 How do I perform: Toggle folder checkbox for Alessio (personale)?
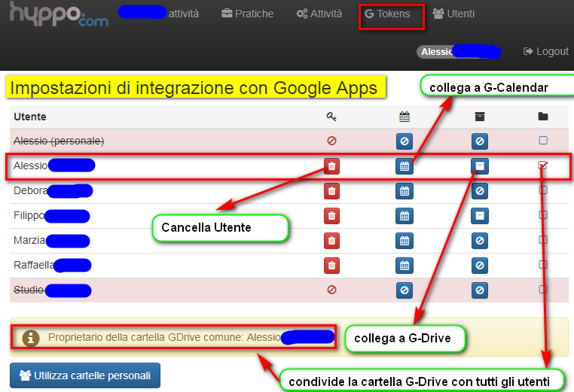tap(543, 141)
